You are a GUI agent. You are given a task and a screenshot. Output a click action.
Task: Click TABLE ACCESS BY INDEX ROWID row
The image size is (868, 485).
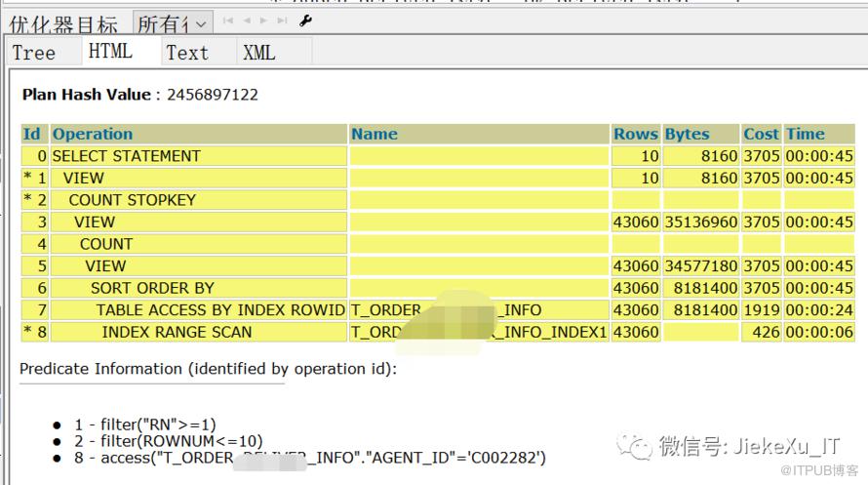[x=220, y=310]
